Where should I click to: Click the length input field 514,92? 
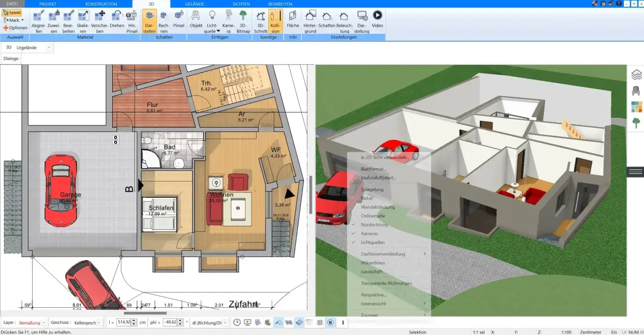click(123, 322)
